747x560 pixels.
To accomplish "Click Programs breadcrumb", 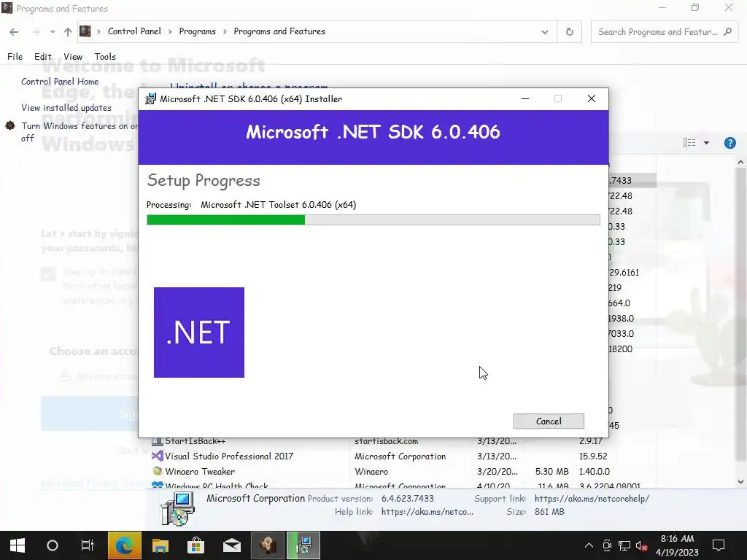I will click(x=197, y=31).
